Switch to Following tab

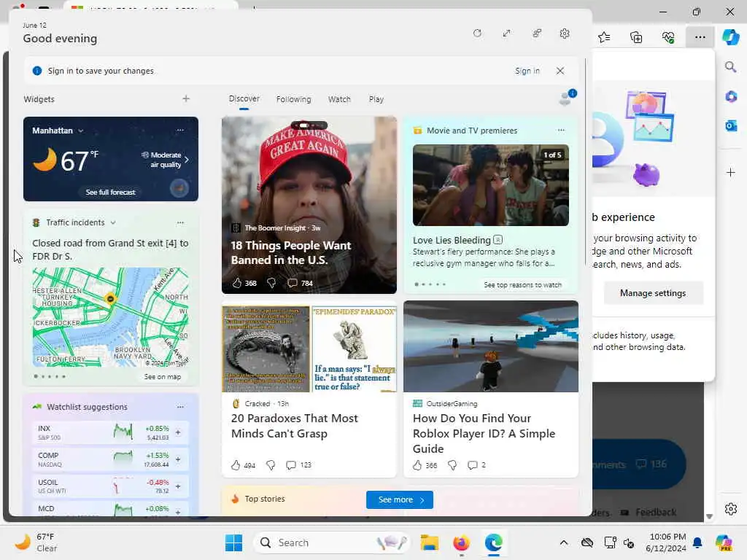pyautogui.click(x=293, y=99)
